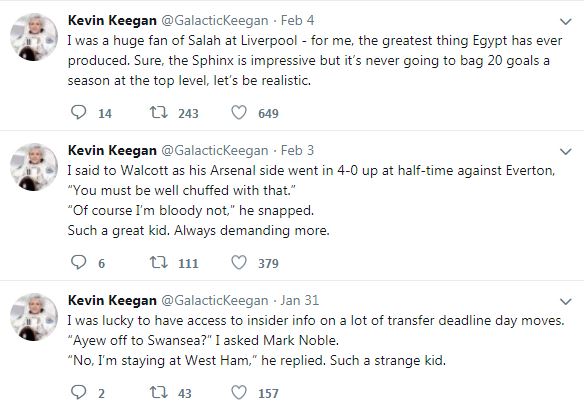The height and width of the screenshot is (410, 584).
Task: Open the avatar on the Salah tweet
Action: [x=34, y=37]
